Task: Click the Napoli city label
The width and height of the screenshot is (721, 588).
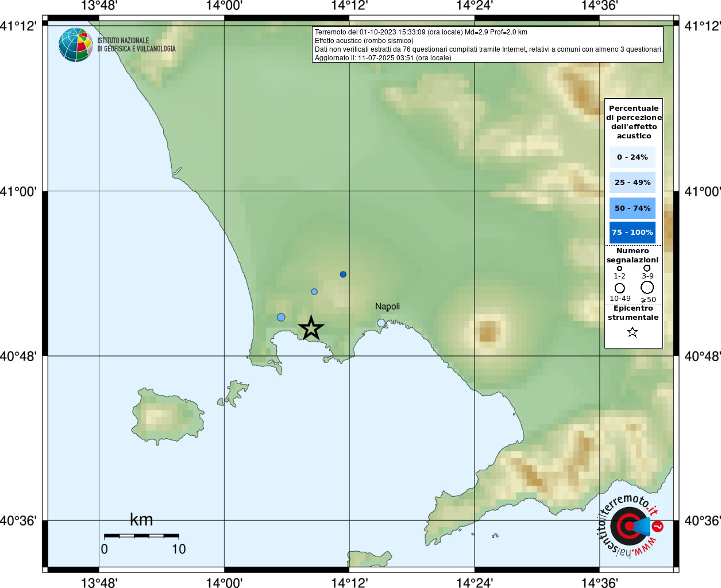Action: 387,306
